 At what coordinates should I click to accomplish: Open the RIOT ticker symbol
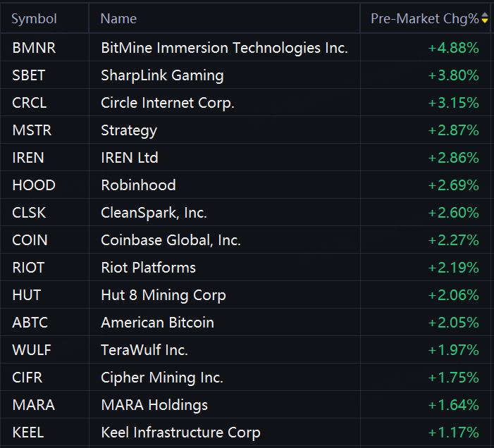coord(28,268)
